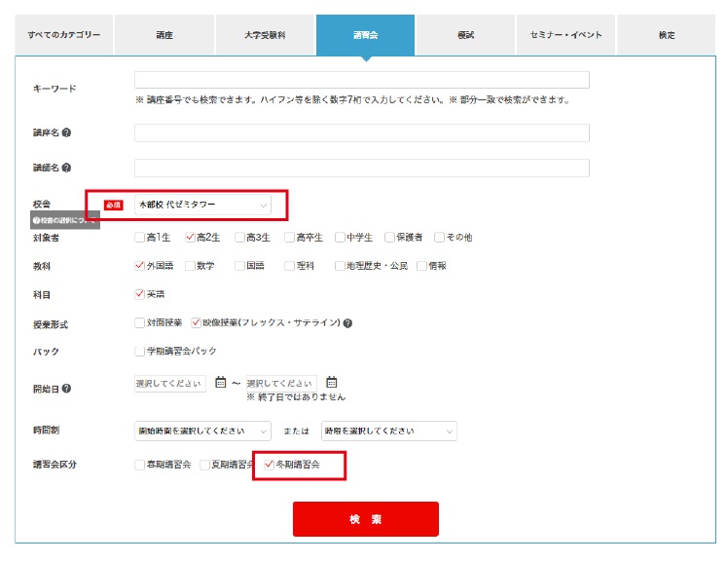Open the 開始時間を選択してください dropdown

[202, 431]
